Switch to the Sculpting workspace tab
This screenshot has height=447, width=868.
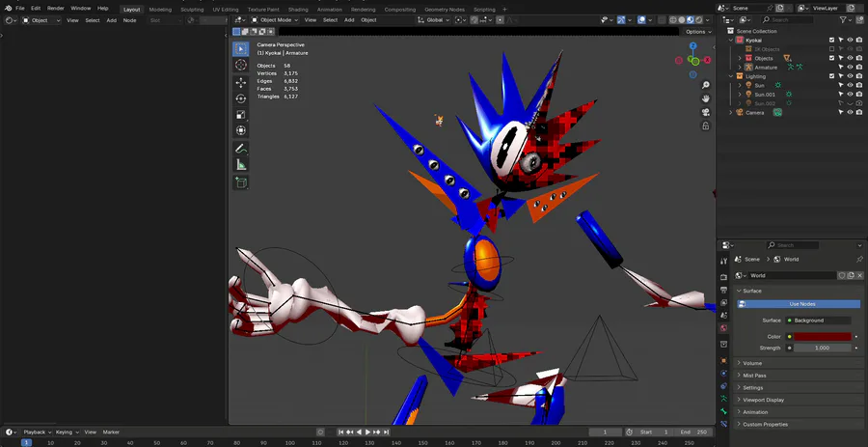[192, 9]
